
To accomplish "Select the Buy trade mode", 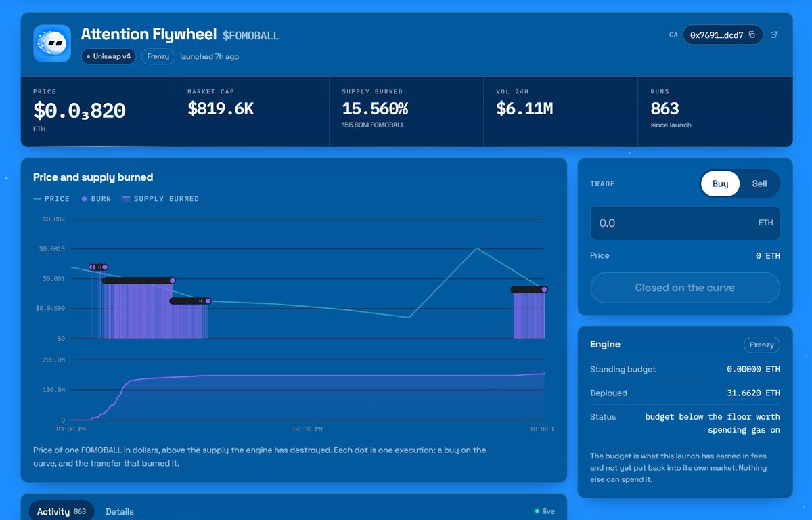I will click(720, 183).
